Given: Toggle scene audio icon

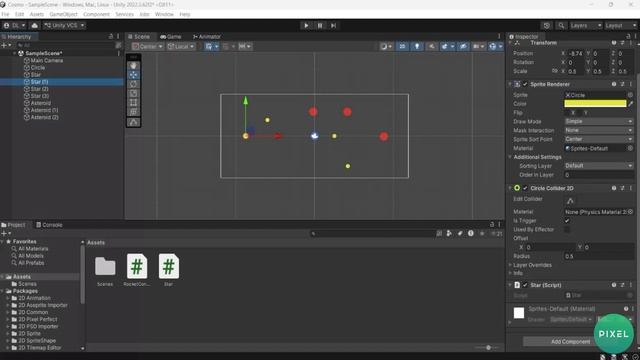Looking at the screenshot, I should point(431,47).
